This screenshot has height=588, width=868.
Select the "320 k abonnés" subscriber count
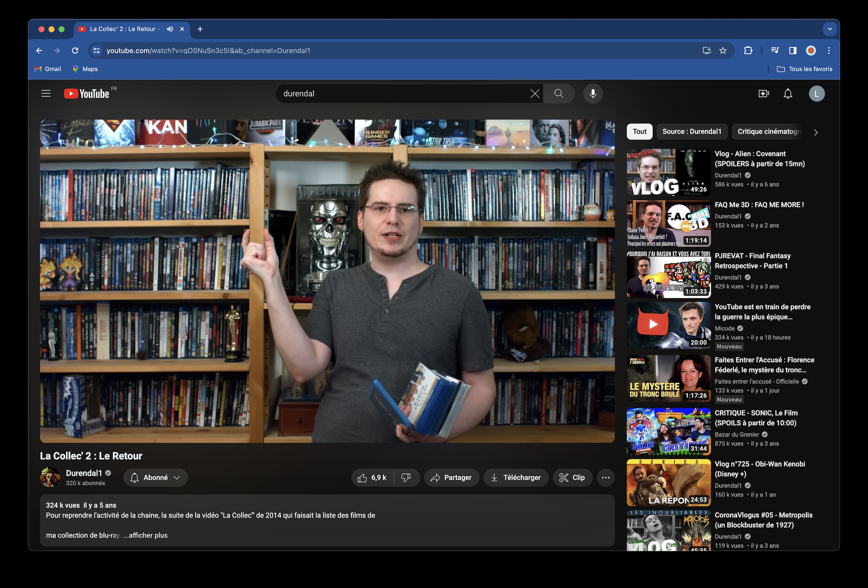(85, 483)
